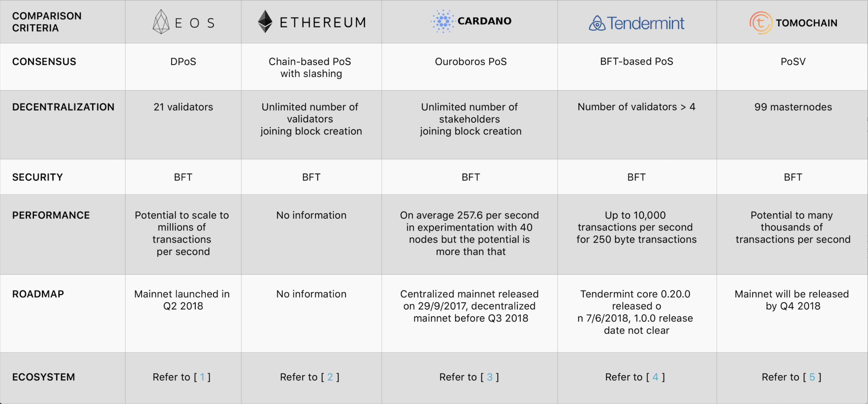Follow TomoChain ecosystem reference link 5
The image size is (868, 404).
[812, 377]
